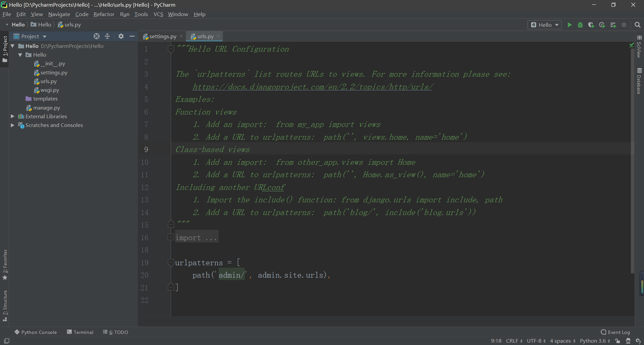Fold the urlpatterns list at line 19
644x345 pixels.
171,262
